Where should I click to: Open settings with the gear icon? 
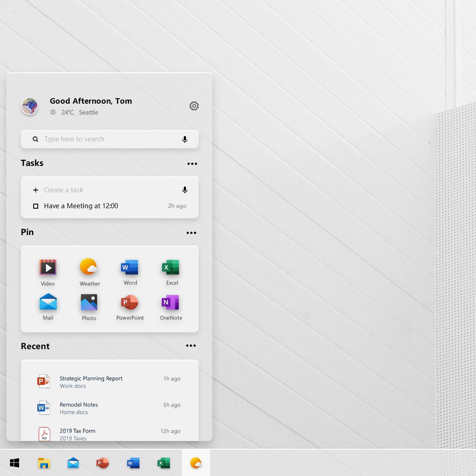(194, 106)
